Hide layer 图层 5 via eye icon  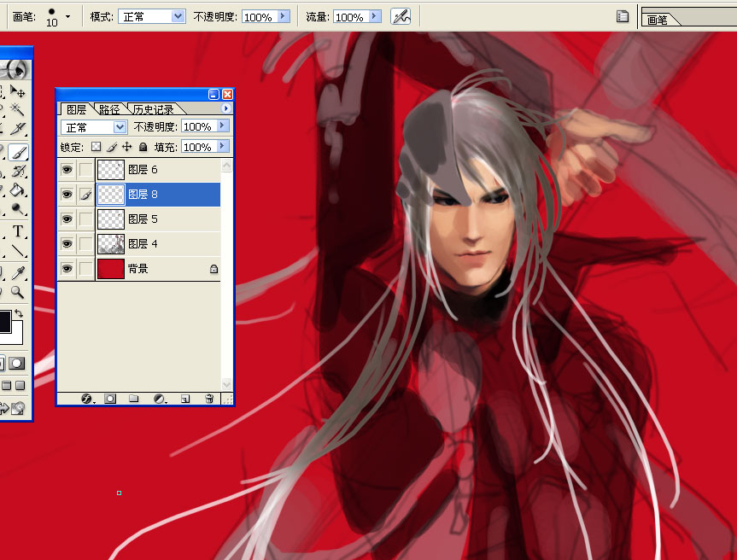coord(67,219)
